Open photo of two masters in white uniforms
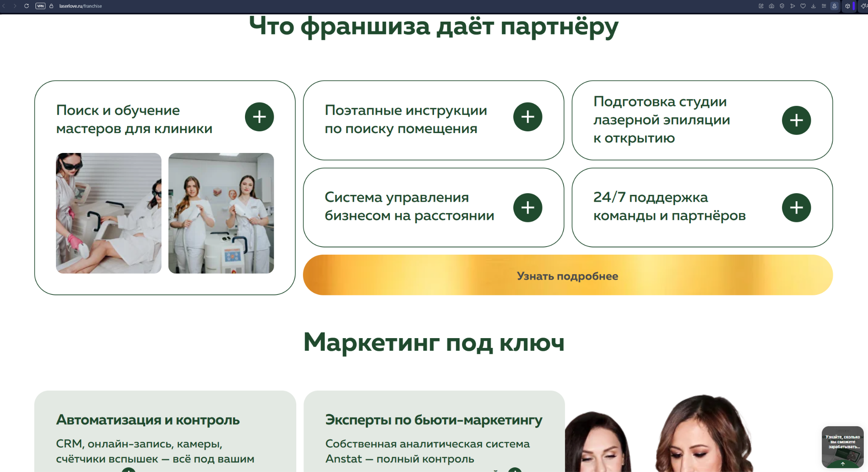 pyautogui.click(x=221, y=213)
